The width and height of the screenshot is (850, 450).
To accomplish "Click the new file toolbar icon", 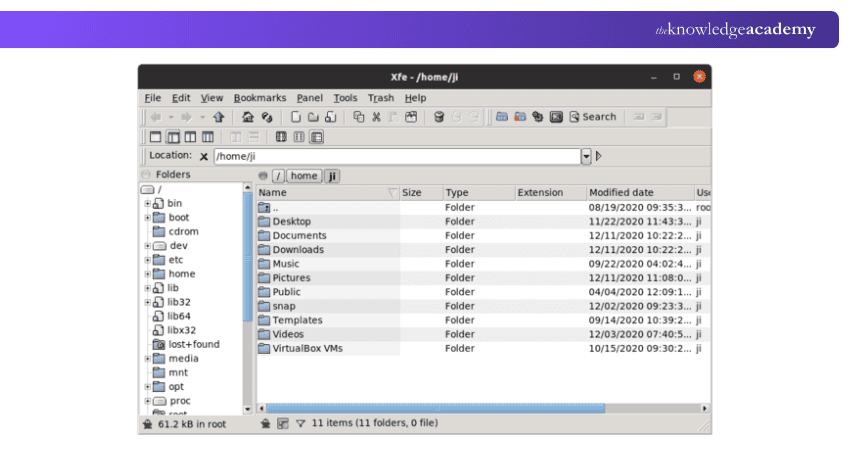I will tap(296, 117).
